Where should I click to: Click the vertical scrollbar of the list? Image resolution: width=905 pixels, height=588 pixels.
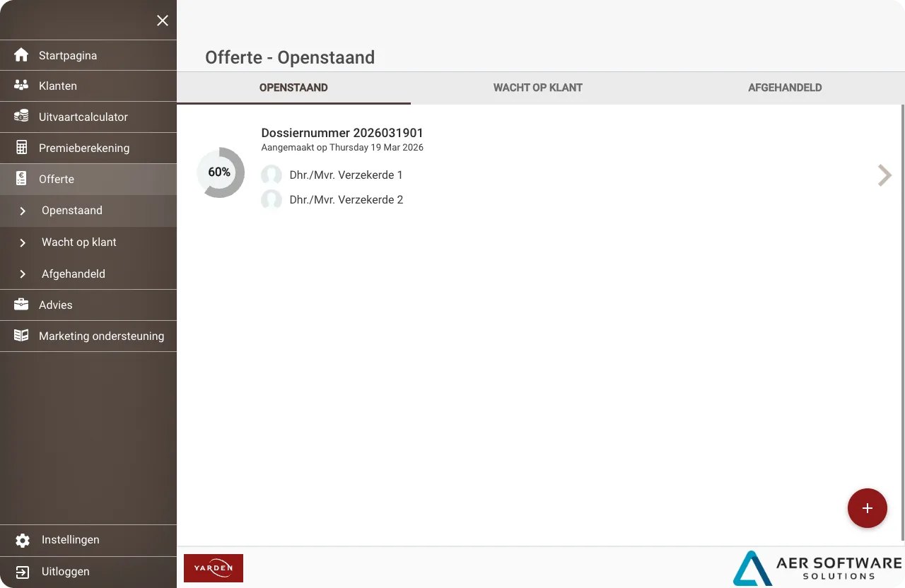pos(903,322)
